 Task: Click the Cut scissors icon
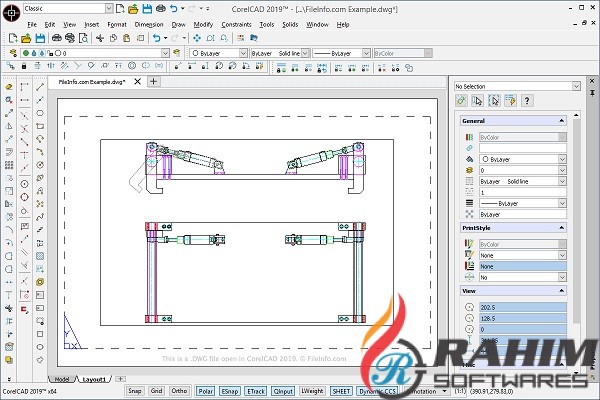click(x=100, y=38)
